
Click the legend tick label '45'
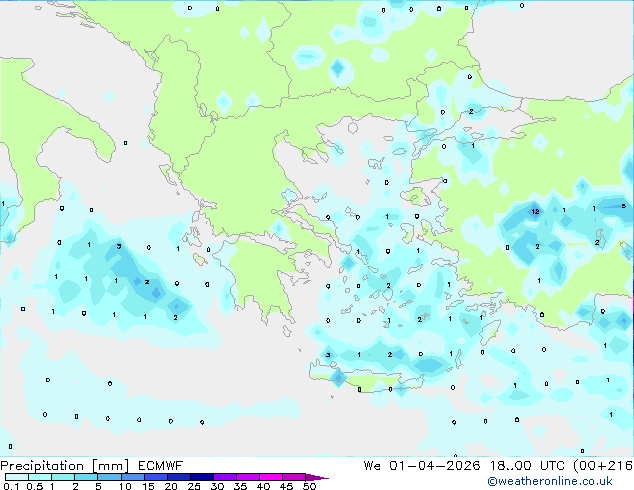pos(286,486)
